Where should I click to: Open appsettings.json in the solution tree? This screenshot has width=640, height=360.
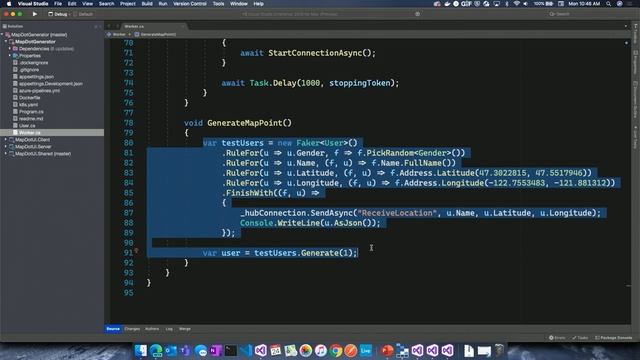click(36, 77)
